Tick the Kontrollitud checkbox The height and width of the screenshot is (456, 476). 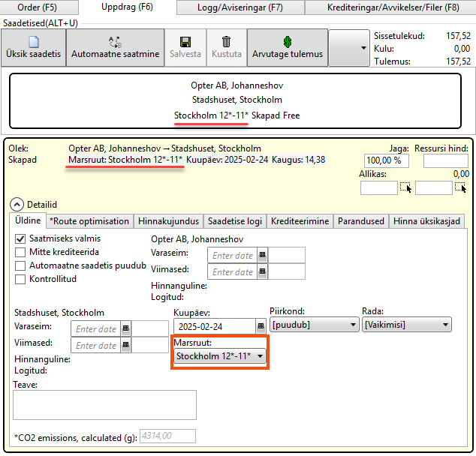coord(20,279)
